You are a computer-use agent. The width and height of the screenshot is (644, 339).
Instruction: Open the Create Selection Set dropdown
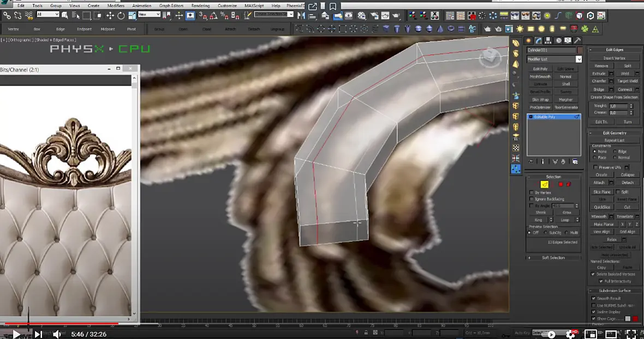(x=274, y=14)
